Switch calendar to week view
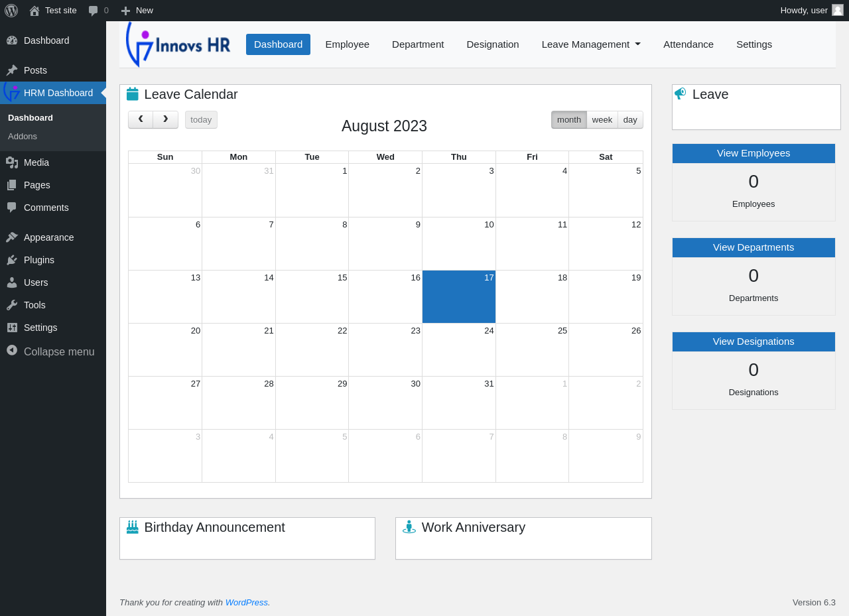The image size is (849, 616). tap(602, 119)
